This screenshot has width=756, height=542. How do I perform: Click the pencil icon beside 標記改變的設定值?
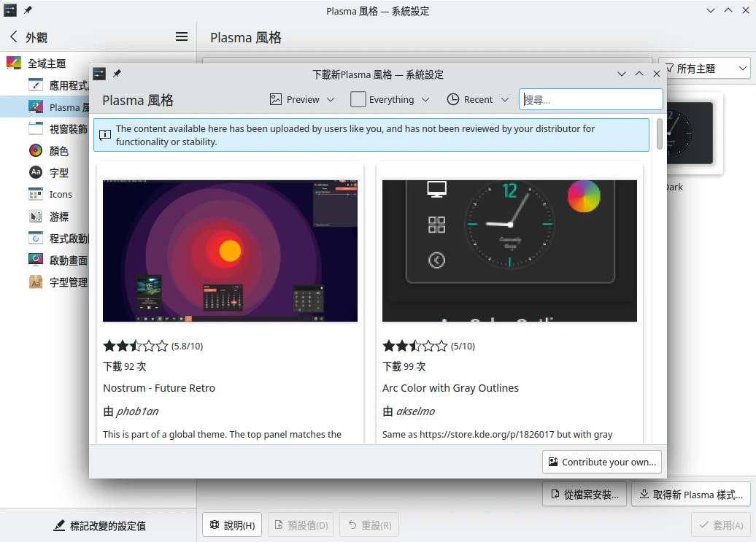tap(59, 525)
